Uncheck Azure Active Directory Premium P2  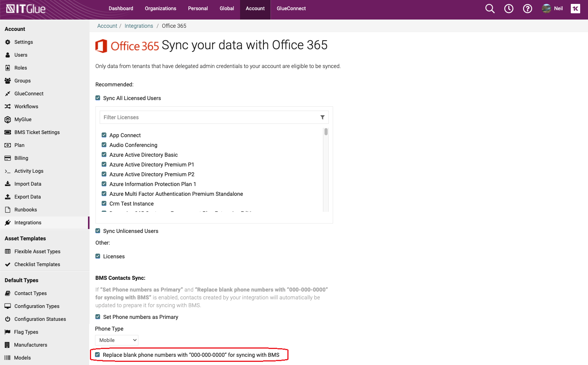click(x=104, y=174)
